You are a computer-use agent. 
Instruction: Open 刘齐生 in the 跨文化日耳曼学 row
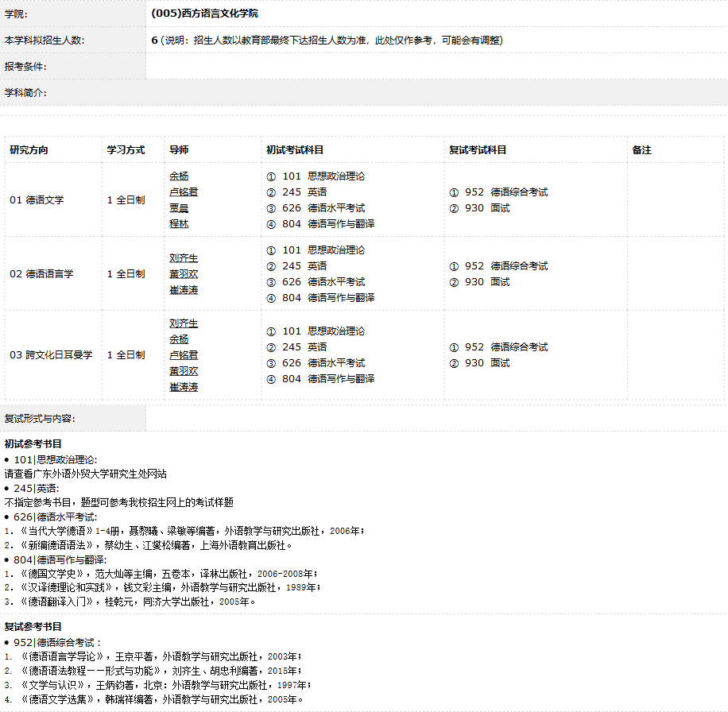pyautogui.click(x=184, y=323)
